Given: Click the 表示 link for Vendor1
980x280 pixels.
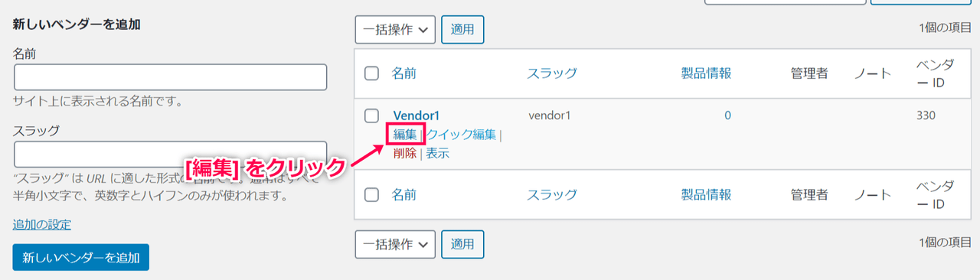Looking at the screenshot, I should tap(438, 153).
